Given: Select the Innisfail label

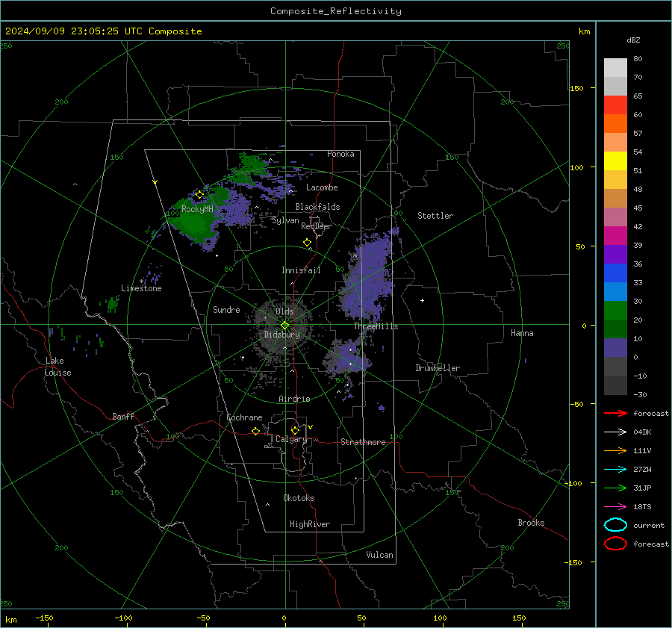Looking at the screenshot, I should click(301, 270).
